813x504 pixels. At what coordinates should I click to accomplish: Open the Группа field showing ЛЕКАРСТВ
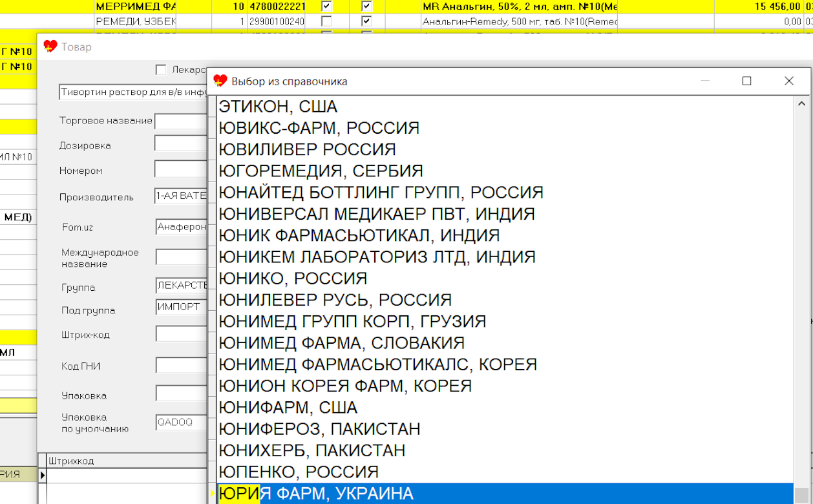[181, 286]
